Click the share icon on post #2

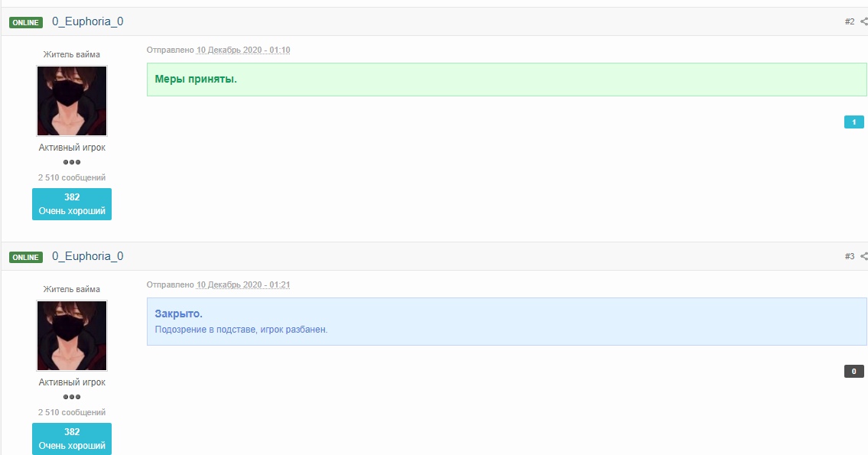coord(863,22)
